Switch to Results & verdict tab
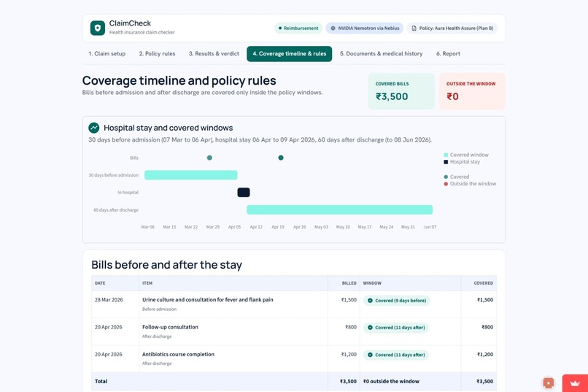The image size is (588, 392). click(214, 53)
